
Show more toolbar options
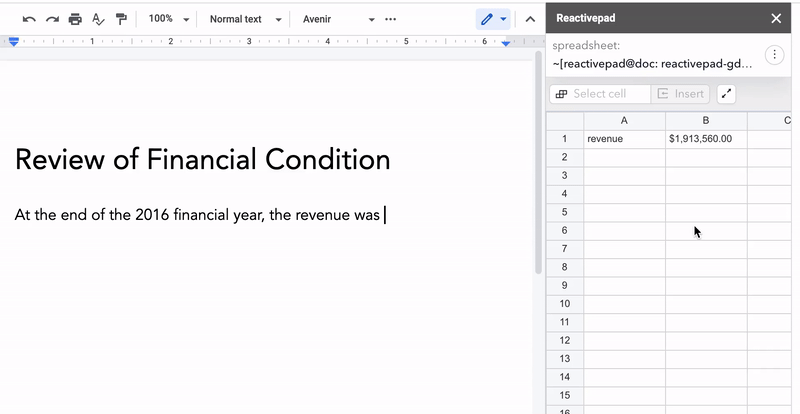coord(390,19)
